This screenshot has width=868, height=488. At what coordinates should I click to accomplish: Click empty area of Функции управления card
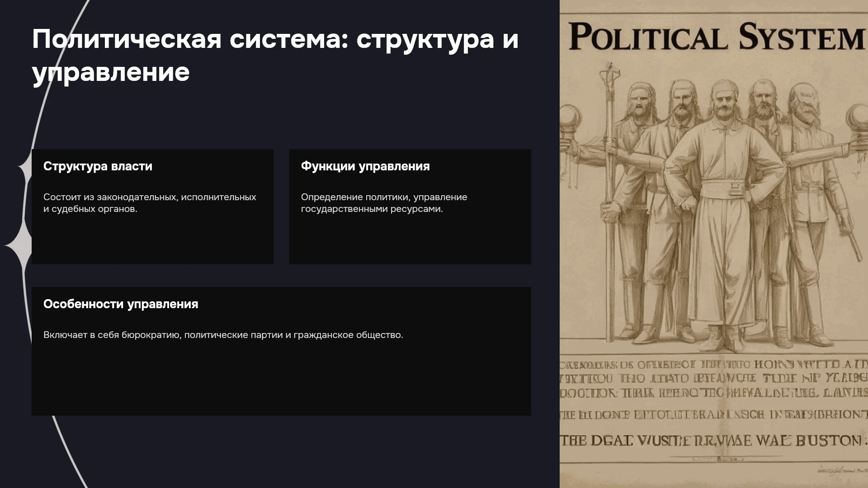pyautogui.click(x=410, y=239)
